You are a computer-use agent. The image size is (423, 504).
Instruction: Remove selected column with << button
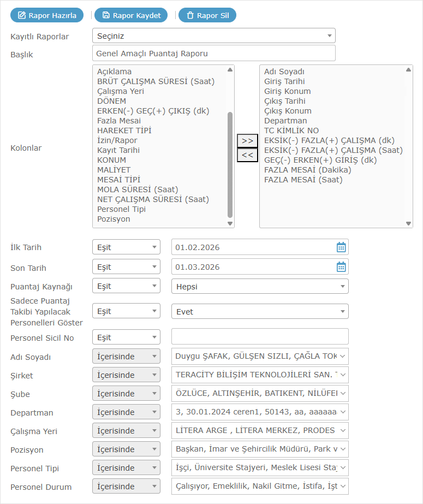[247, 155]
